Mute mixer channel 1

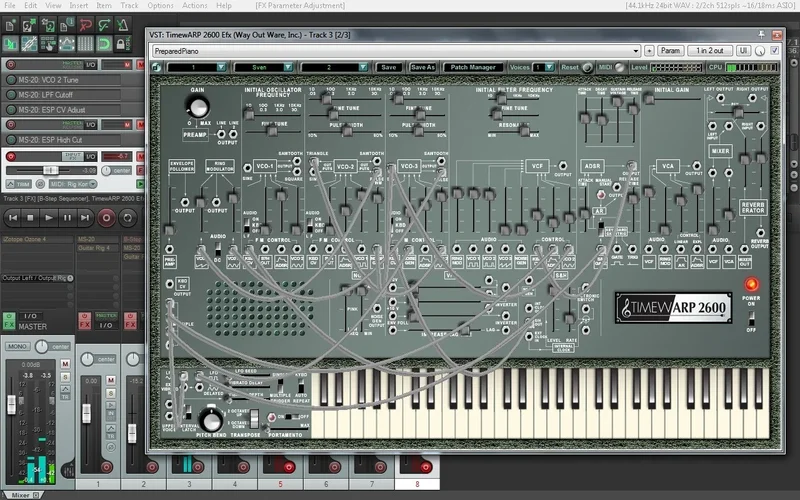point(111,380)
